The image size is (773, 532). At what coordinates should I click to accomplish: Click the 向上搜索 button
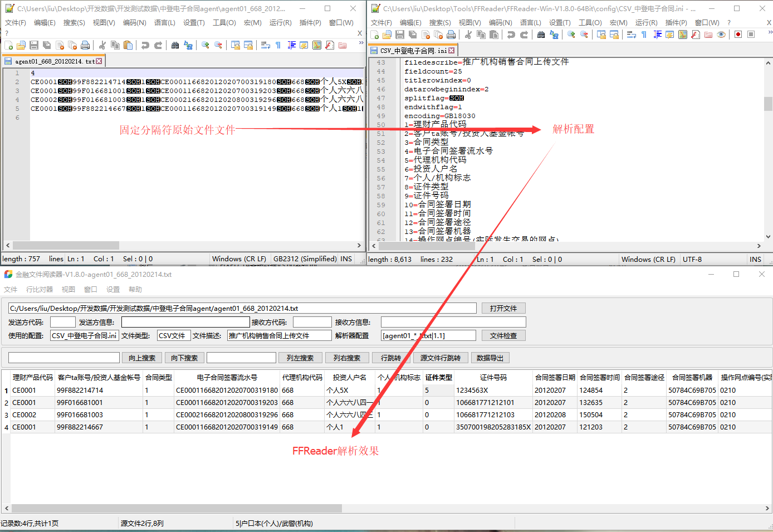[142, 358]
